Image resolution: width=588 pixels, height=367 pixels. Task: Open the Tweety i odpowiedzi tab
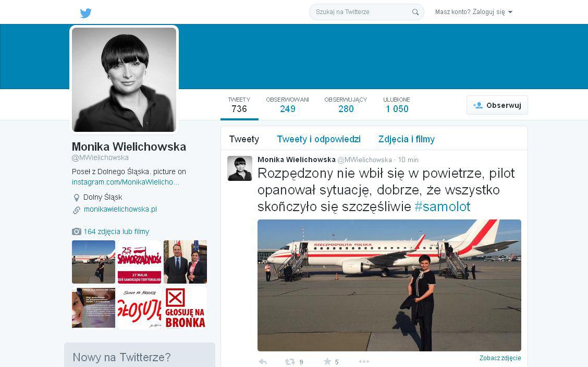pos(318,139)
